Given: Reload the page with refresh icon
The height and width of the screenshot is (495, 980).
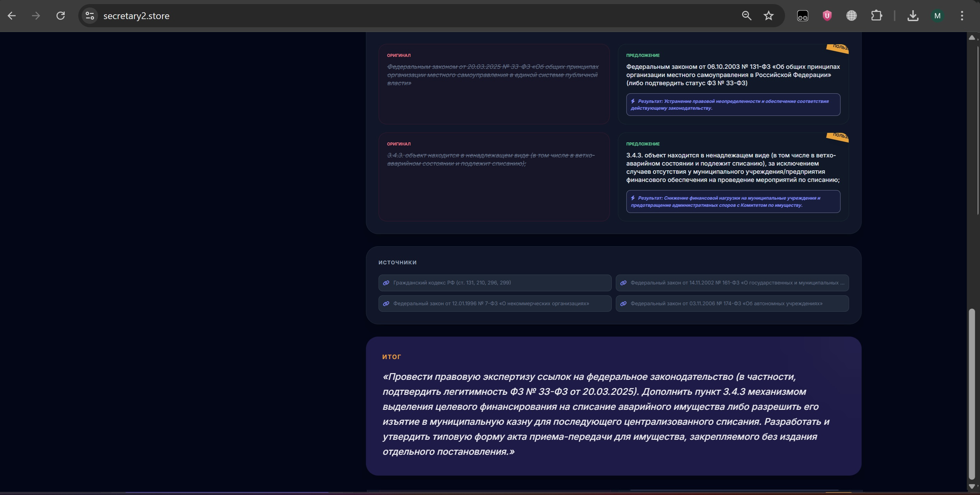Looking at the screenshot, I should click(61, 16).
